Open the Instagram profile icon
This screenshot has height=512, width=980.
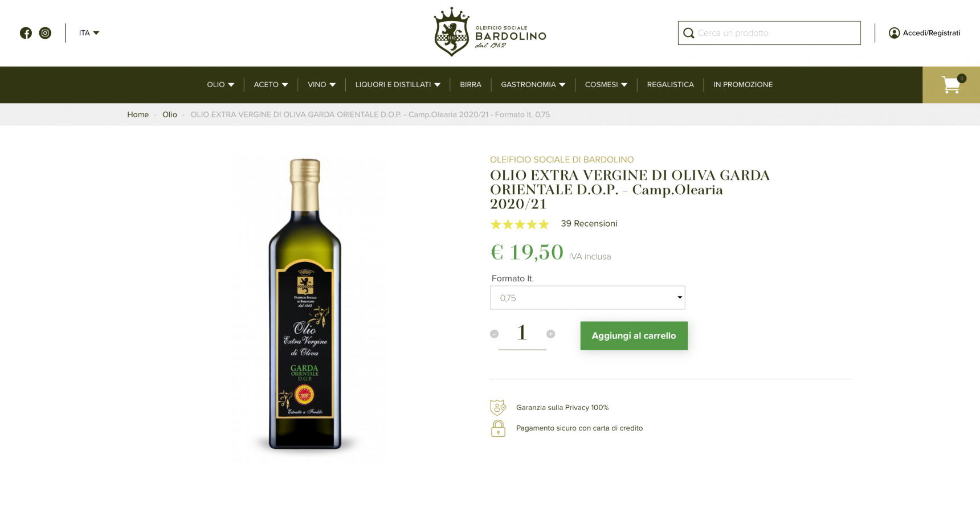click(45, 33)
